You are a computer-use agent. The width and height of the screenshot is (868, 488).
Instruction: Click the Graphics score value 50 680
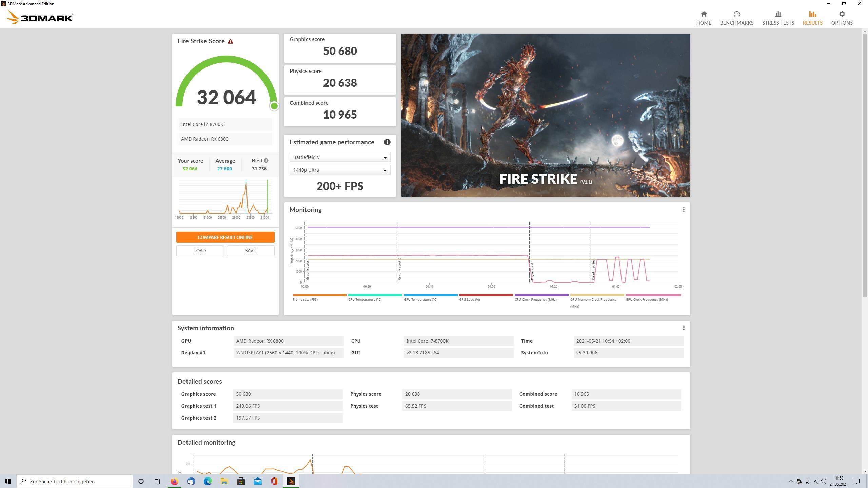click(x=340, y=51)
